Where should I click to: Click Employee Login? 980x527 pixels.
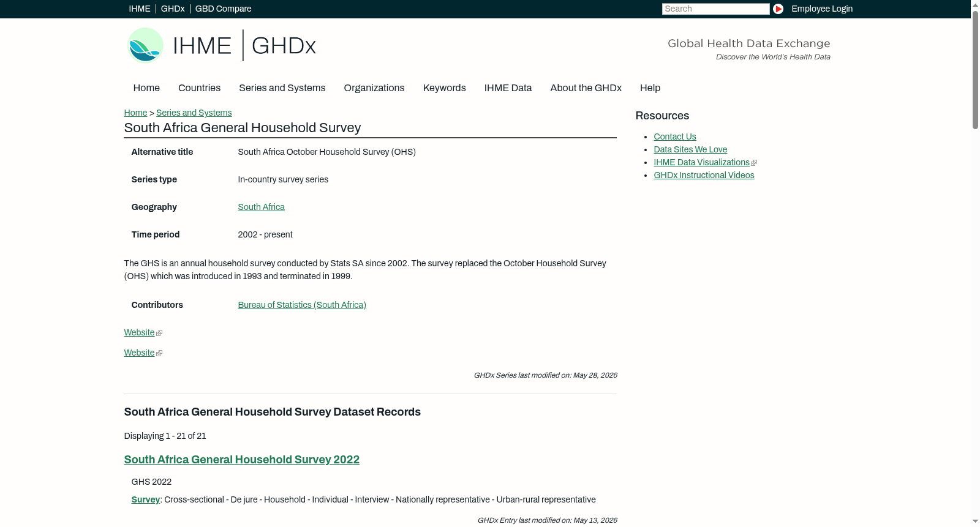(x=822, y=9)
